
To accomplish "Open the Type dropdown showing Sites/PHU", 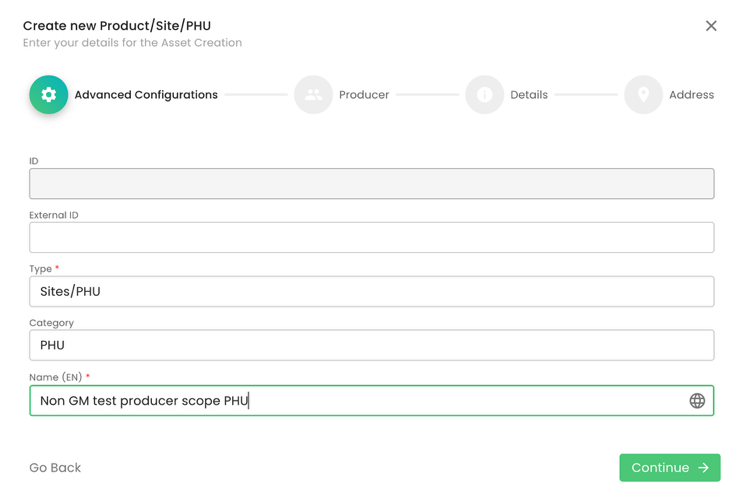I will [371, 292].
